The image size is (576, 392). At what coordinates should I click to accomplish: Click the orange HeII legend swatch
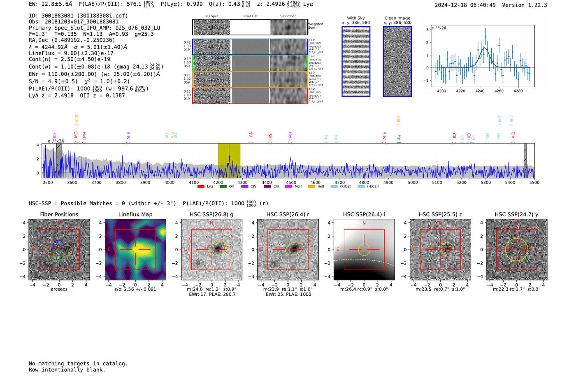(311, 186)
